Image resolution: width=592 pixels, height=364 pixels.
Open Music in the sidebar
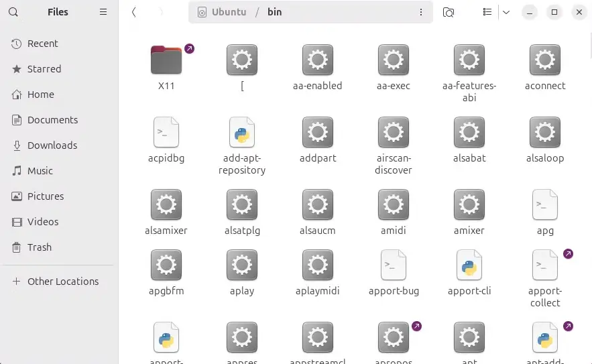point(59,171)
